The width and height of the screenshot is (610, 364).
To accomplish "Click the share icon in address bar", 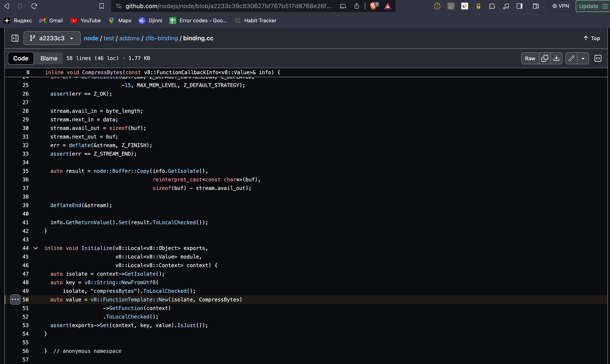I will pyautogui.click(x=357, y=6).
